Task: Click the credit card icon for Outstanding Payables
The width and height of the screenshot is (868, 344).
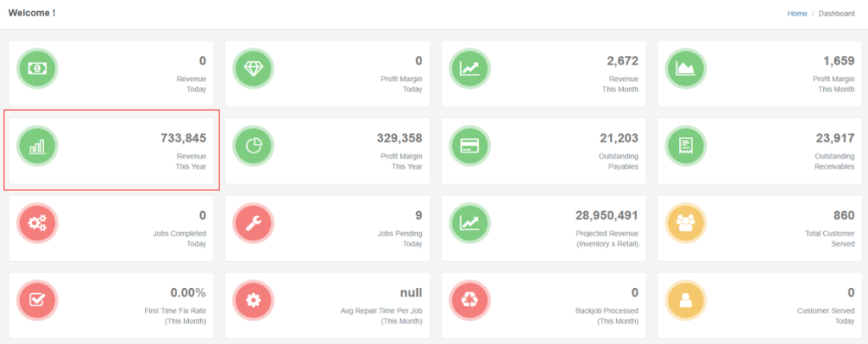Action: [x=470, y=147]
